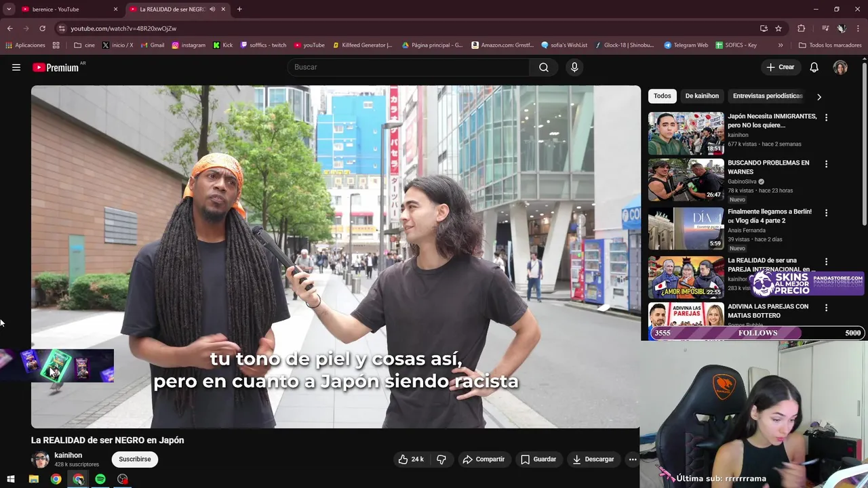Start voice search with the microphone
Viewport: 868px width, 488px height.
574,67
